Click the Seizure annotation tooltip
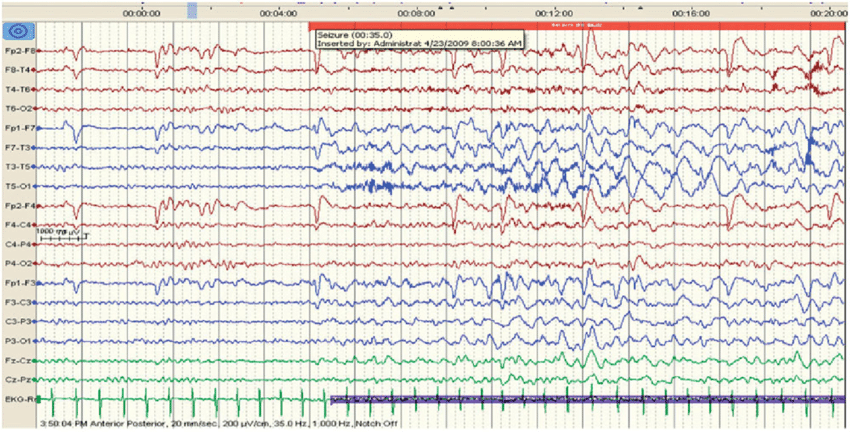This screenshot has height=432, width=850. (418, 39)
